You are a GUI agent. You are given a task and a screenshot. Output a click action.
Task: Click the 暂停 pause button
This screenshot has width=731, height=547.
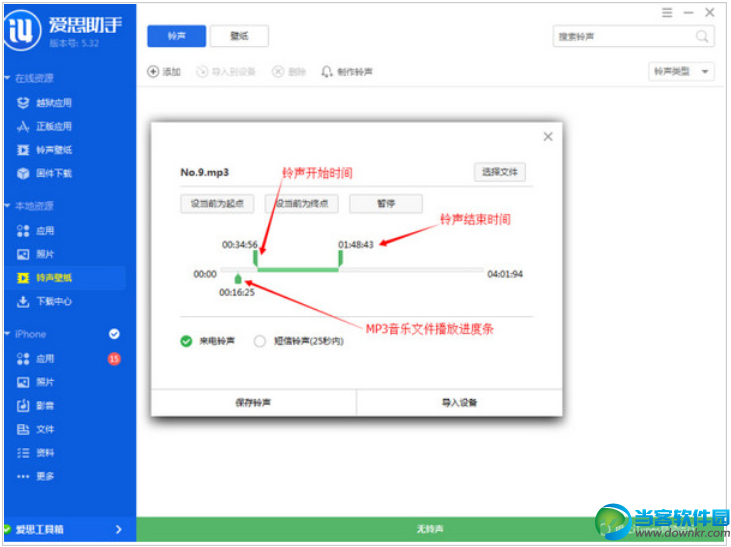[386, 204]
